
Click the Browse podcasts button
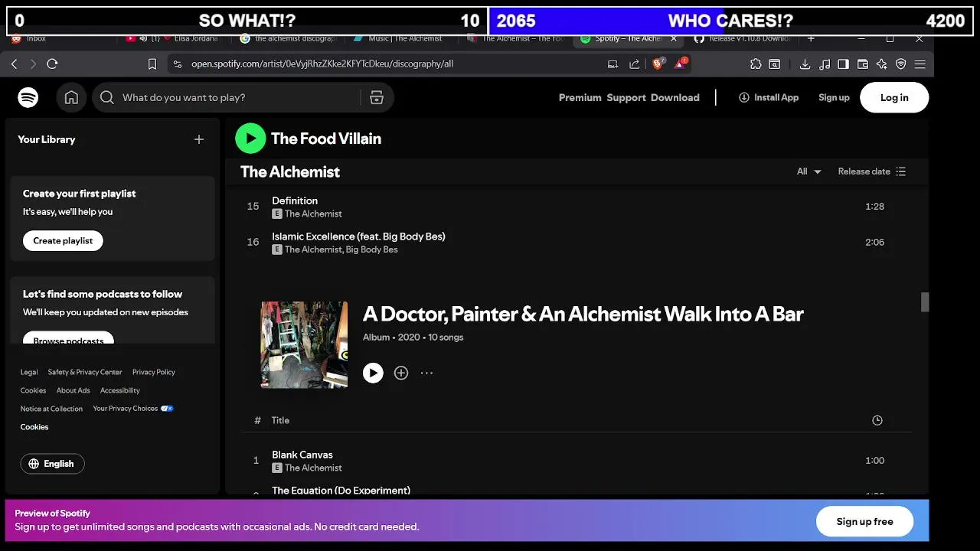[68, 339]
